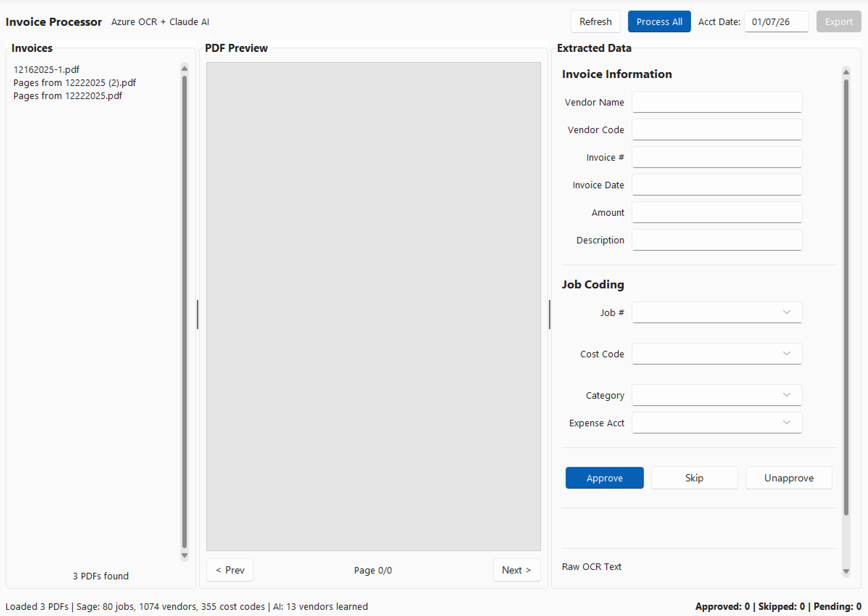
Task: Open the Job # dropdown
Action: [716, 312]
